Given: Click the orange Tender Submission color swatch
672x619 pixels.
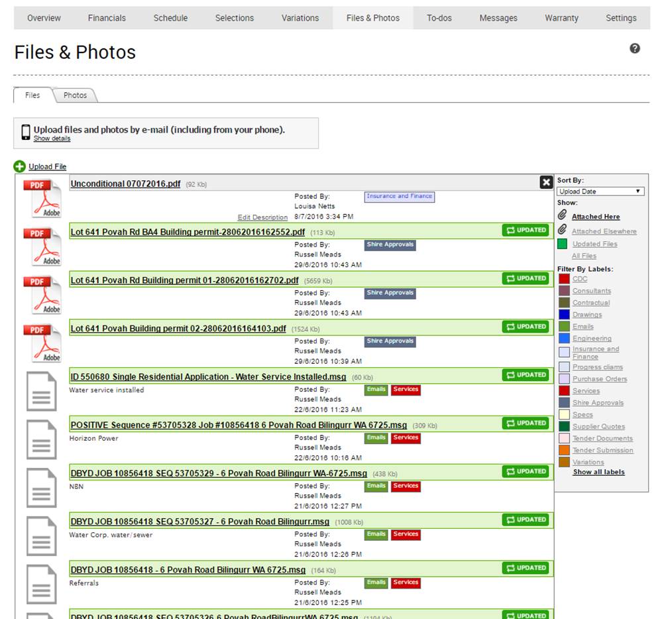Looking at the screenshot, I should pyautogui.click(x=563, y=450).
